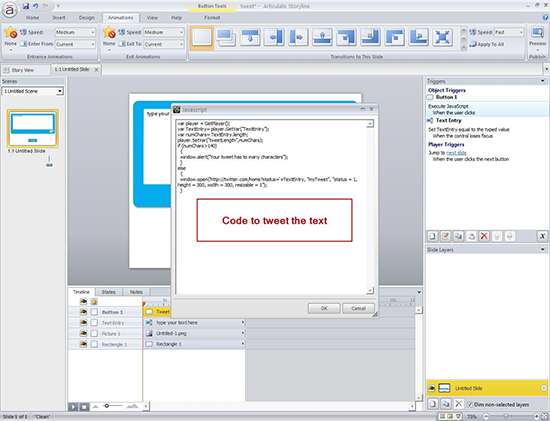Duplicate the selected slide layer

(445, 404)
